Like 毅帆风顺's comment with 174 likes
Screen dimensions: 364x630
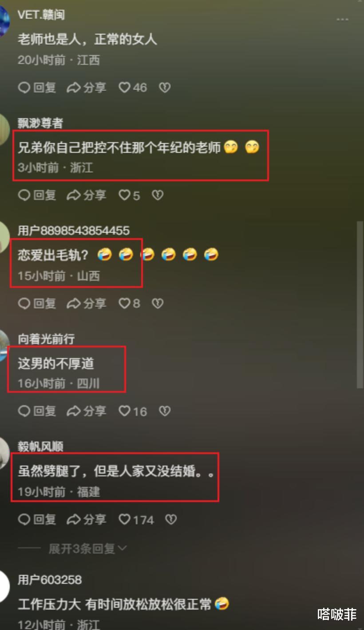136,519
